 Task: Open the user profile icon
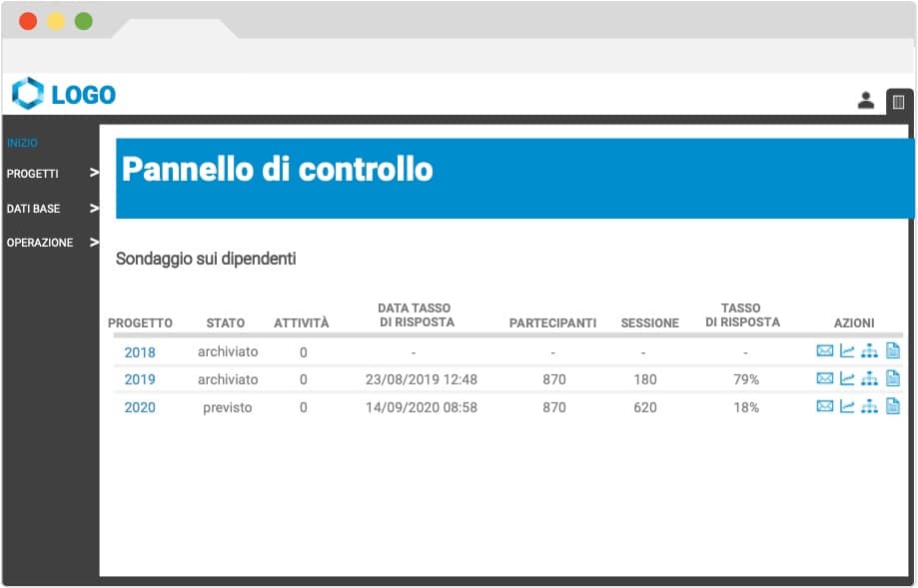pyautogui.click(x=865, y=101)
